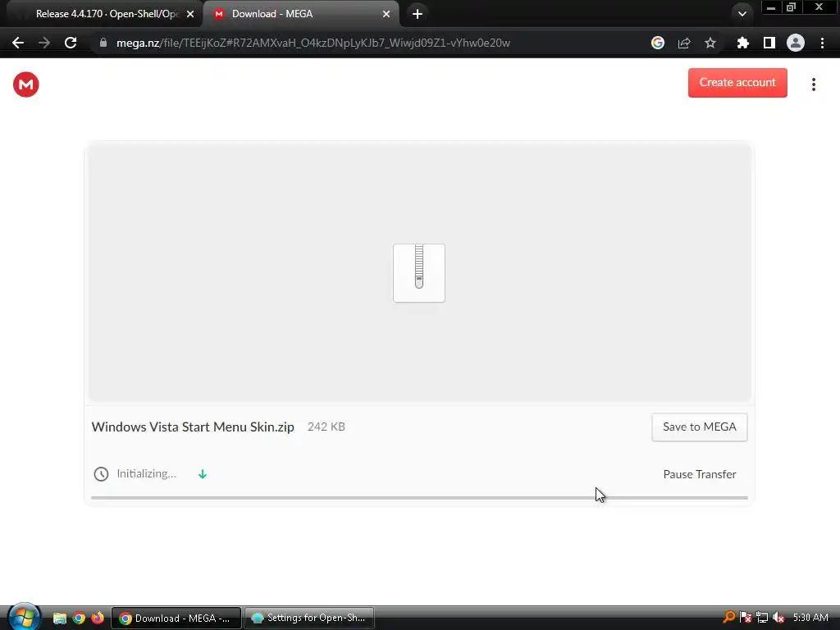Click the clock icon beside Initializing
This screenshot has height=630, width=840.
(x=101, y=474)
